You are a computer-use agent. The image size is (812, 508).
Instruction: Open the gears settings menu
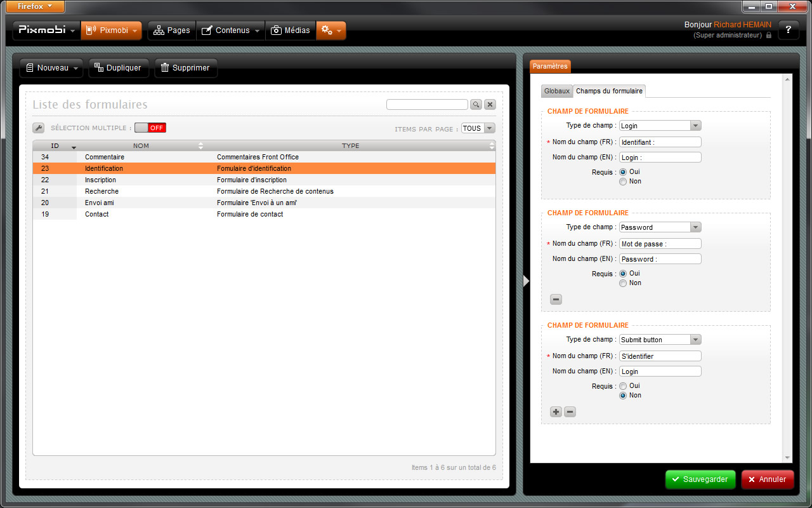pyautogui.click(x=331, y=30)
